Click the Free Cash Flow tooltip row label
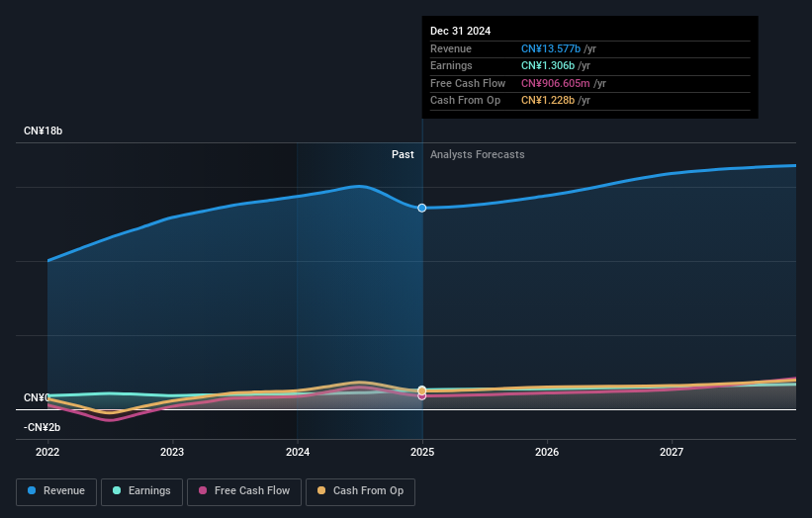Image resolution: width=812 pixels, height=518 pixels. pos(468,83)
